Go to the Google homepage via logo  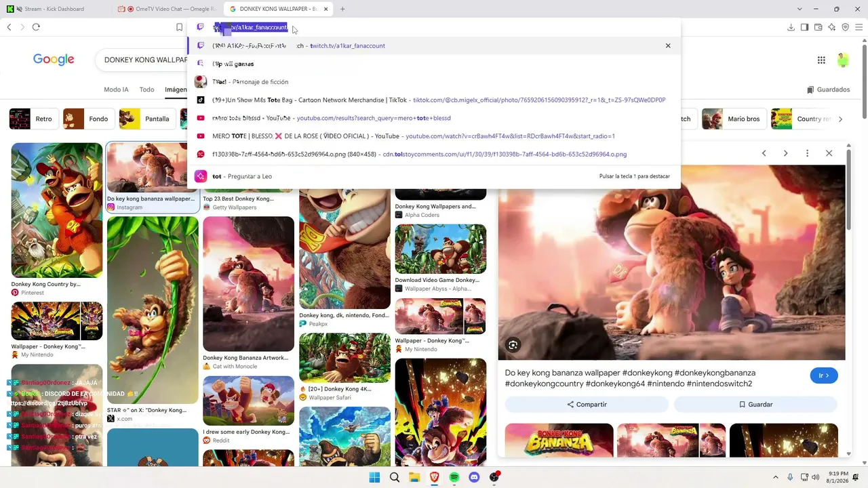point(54,60)
